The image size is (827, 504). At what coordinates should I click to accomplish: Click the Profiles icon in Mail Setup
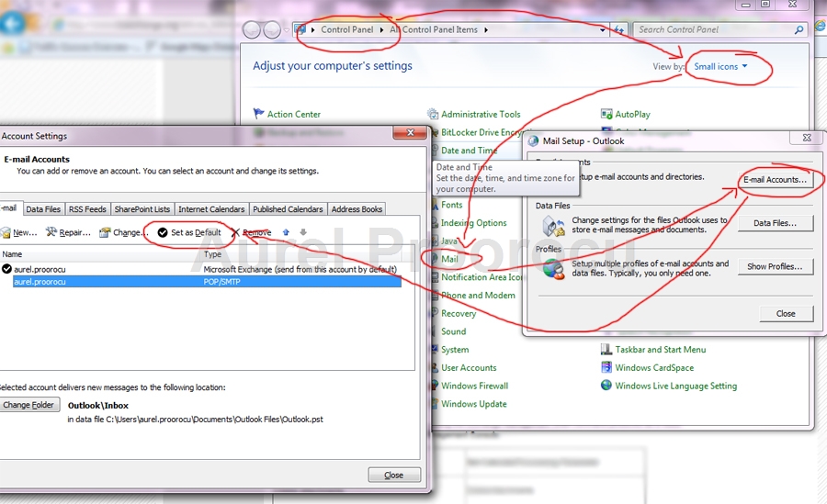coord(554,269)
